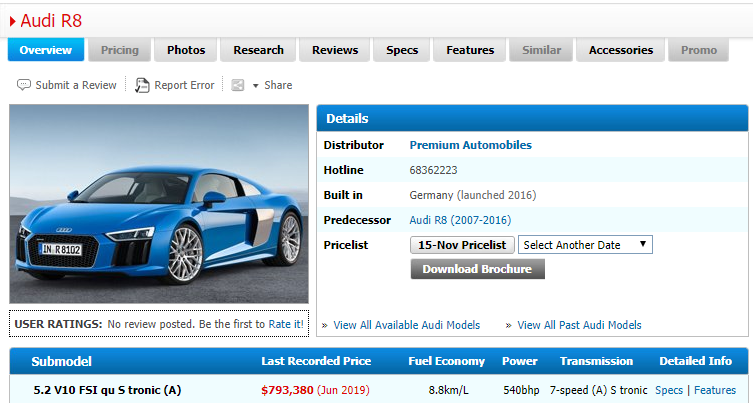This screenshot has height=403, width=753.
Task: Click the Submit a Review link
Action: (x=76, y=85)
